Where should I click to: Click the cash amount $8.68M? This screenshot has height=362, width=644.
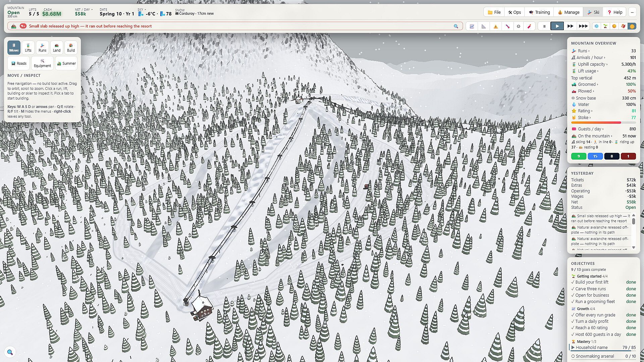click(52, 14)
